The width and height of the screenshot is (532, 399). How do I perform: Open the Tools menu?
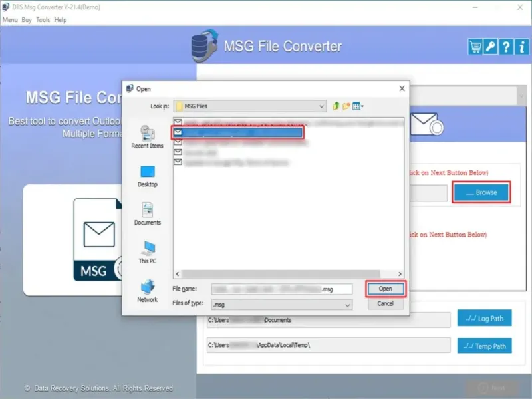tap(43, 20)
